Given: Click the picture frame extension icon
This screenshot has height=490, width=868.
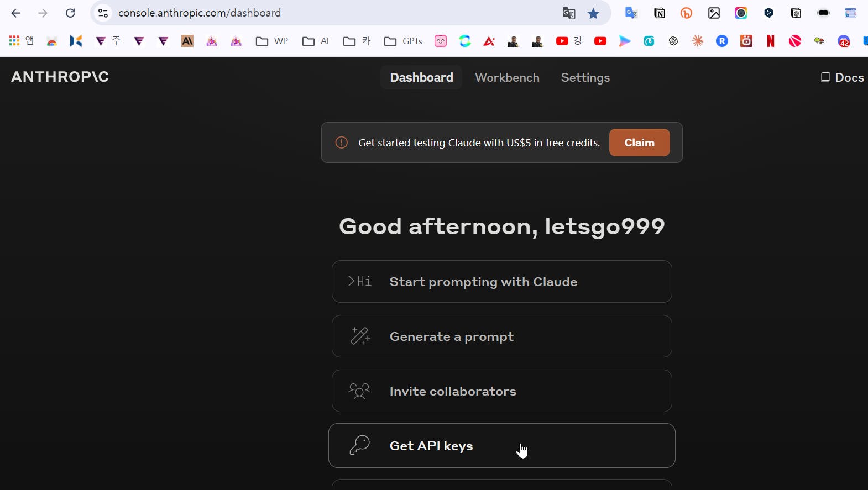Looking at the screenshot, I should 714,13.
